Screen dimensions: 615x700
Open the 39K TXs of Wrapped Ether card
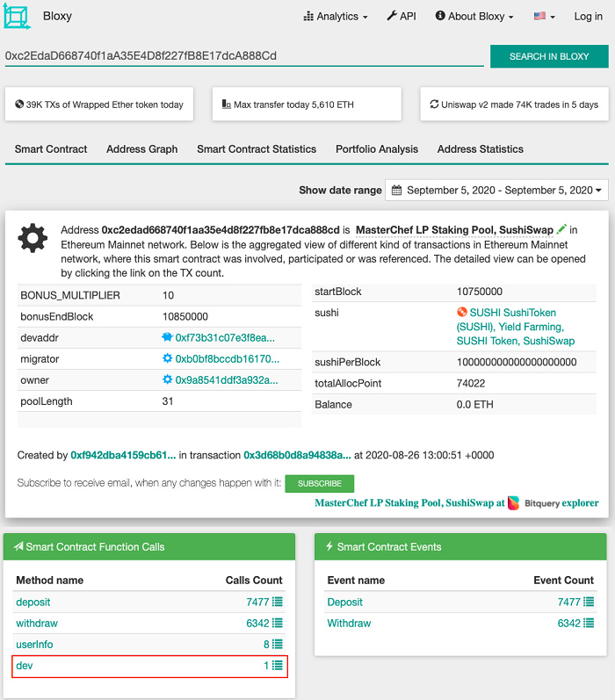tap(99, 104)
